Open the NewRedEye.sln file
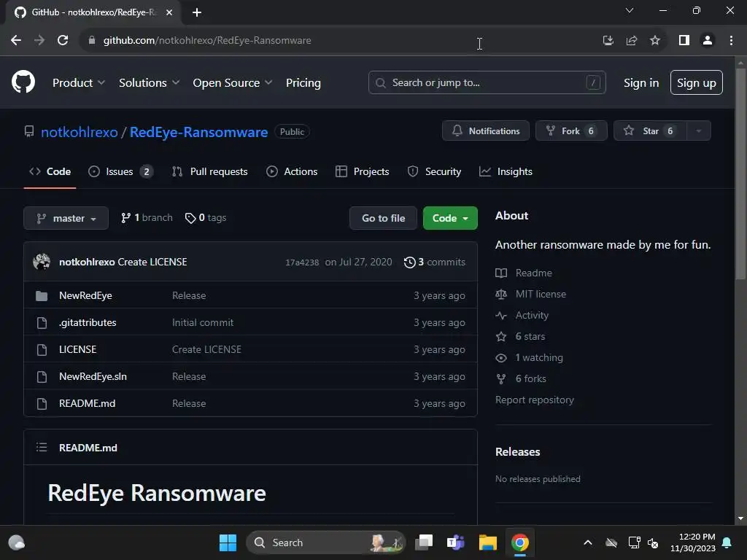This screenshot has height=560, width=747. (x=93, y=377)
